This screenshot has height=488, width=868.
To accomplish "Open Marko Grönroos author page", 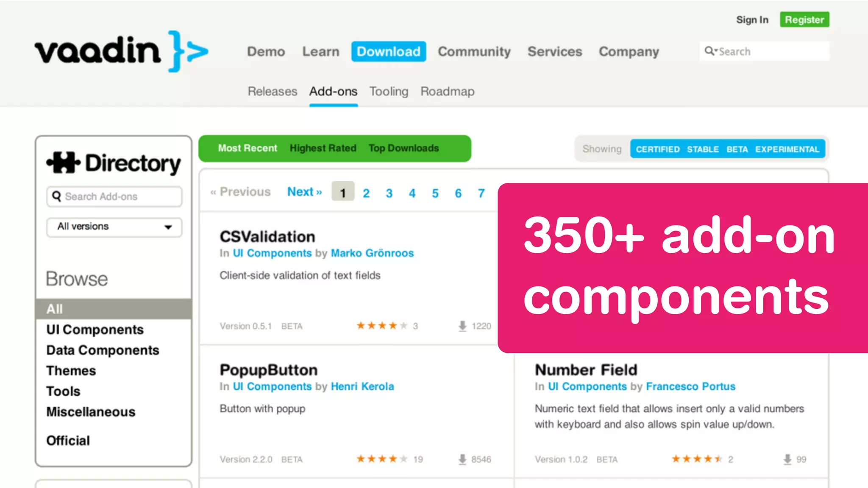I will [372, 253].
